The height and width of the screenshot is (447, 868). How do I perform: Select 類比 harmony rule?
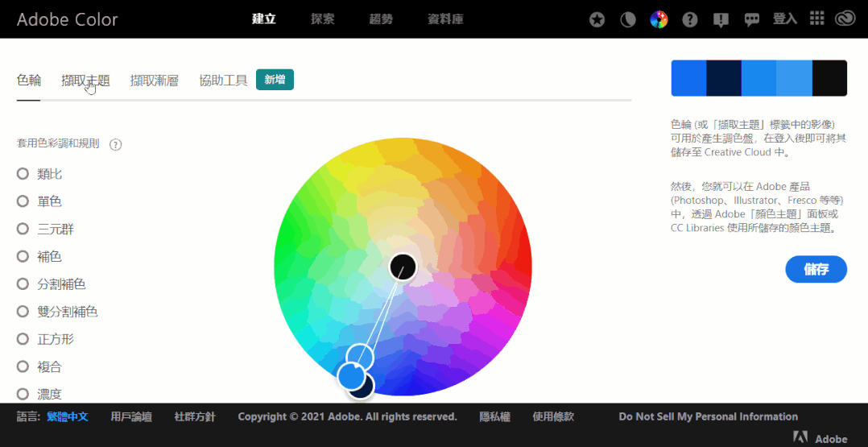40,174
